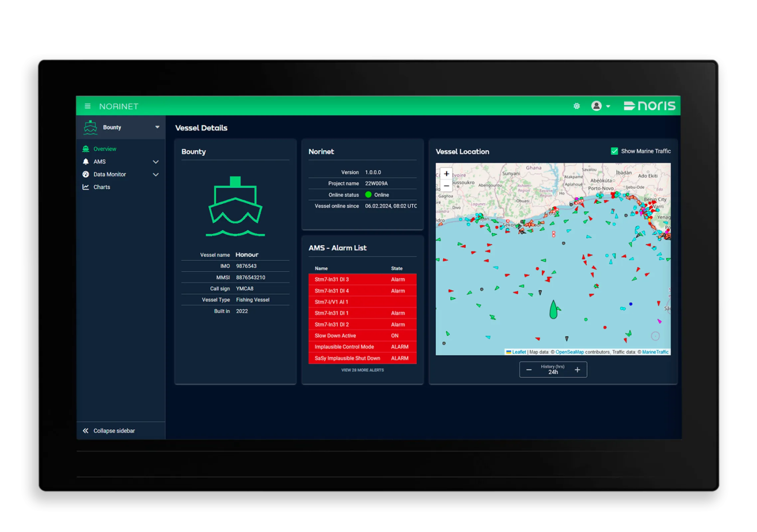The width and height of the screenshot is (757, 532).
Task: Click the Overview vessel icon in sidebar
Action: coord(86,149)
